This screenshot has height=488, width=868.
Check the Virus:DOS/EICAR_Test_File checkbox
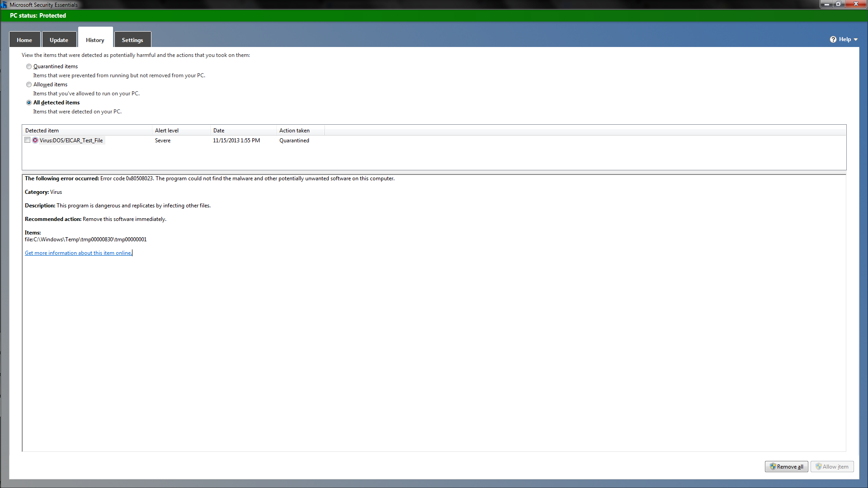point(28,140)
